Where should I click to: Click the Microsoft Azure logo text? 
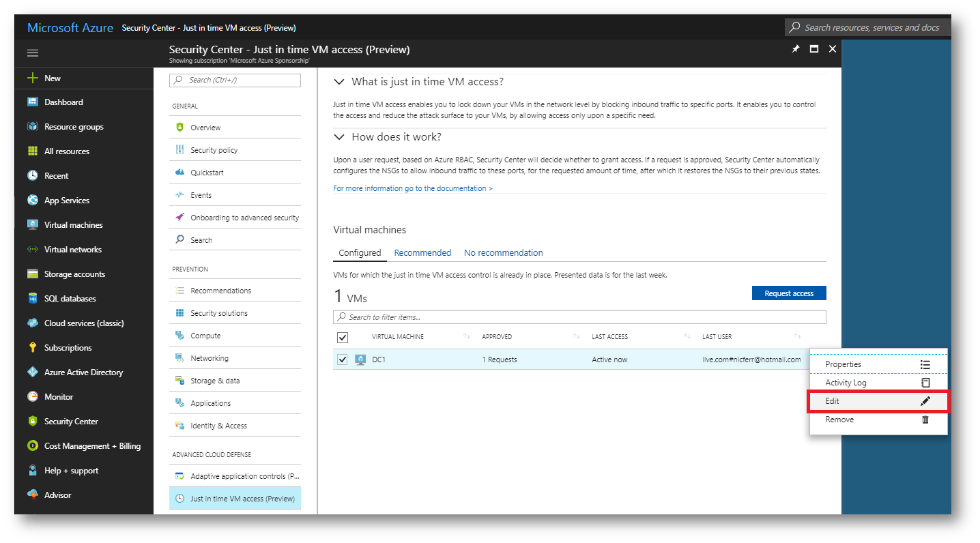click(x=70, y=27)
